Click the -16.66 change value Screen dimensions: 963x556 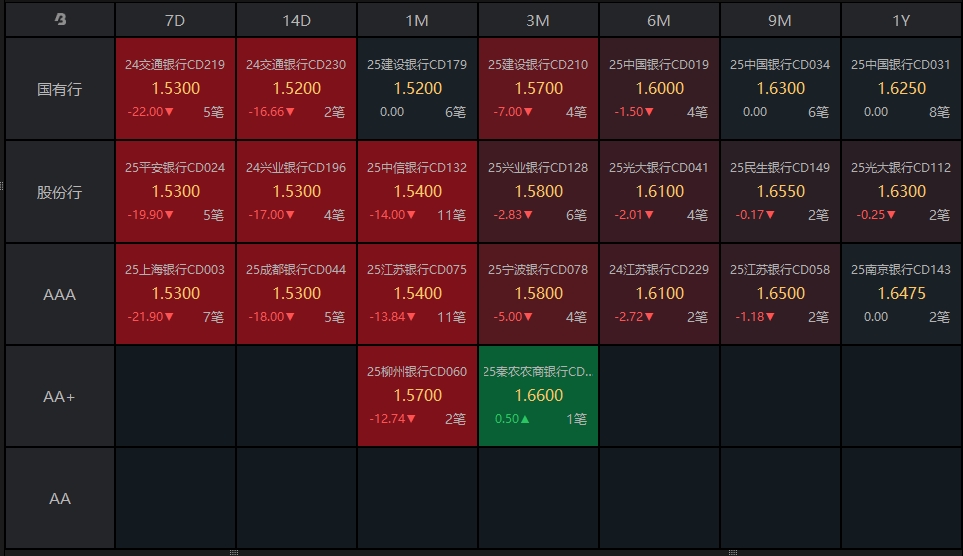pyautogui.click(x=271, y=112)
